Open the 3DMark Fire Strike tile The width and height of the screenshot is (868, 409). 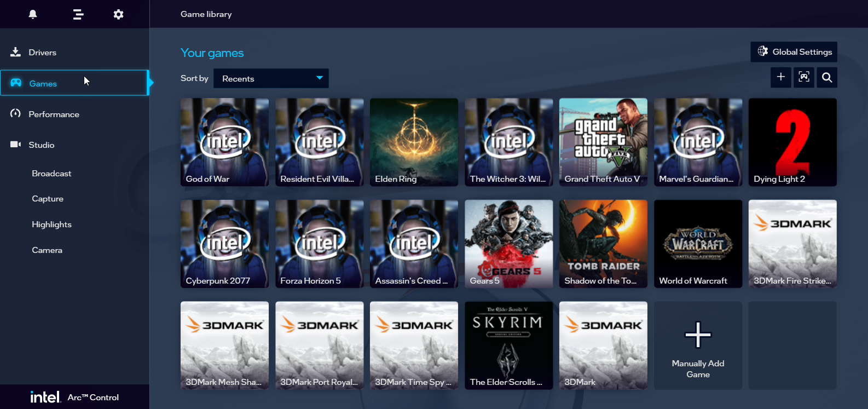[792, 244]
